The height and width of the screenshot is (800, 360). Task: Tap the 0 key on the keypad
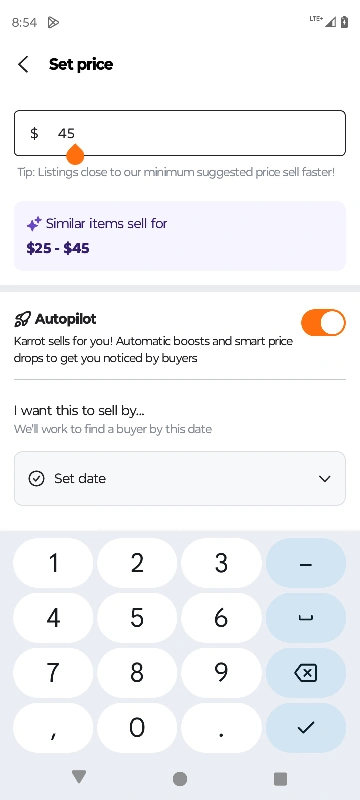tap(137, 728)
